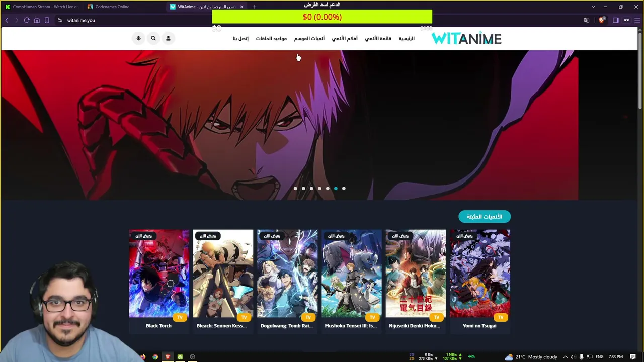The width and height of the screenshot is (644, 362).
Task: Open the Dogulwang: Tomb Raider poster thumbnail
Action: (x=287, y=274)
